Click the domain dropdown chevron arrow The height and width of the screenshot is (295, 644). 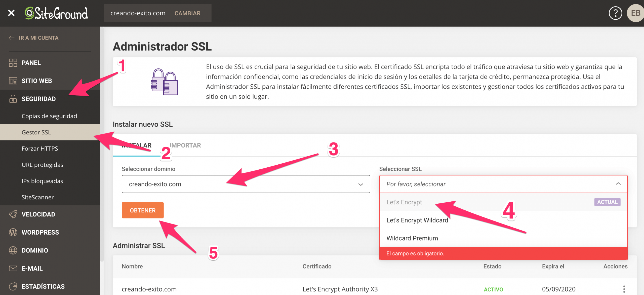[x=360, y=184]
